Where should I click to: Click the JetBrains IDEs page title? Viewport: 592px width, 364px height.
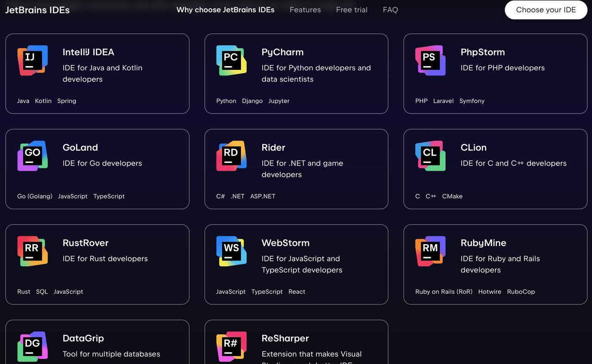pyautogui.click(x=37, y=10)
